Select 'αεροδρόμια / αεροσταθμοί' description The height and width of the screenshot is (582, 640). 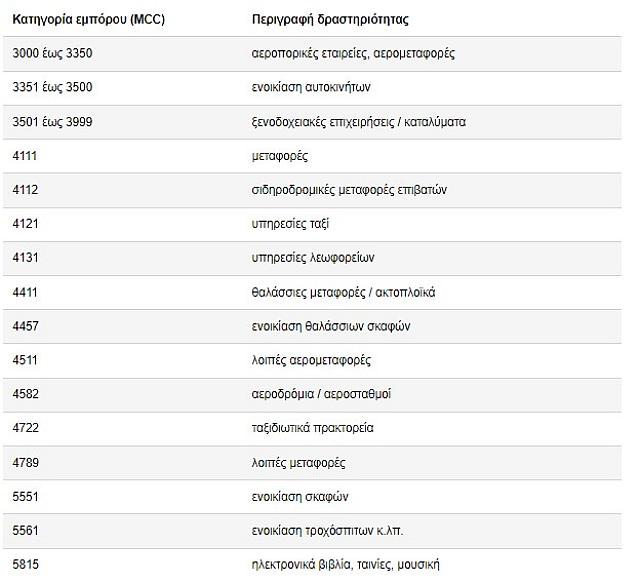coord(321,394)
